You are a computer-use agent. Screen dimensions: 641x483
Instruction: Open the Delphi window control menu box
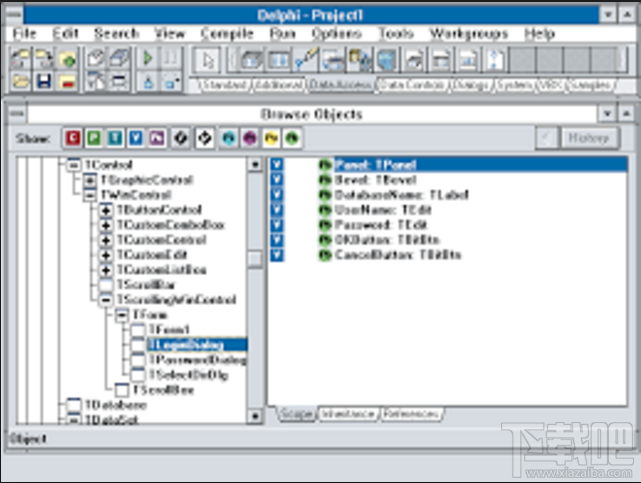click(14, 15)
